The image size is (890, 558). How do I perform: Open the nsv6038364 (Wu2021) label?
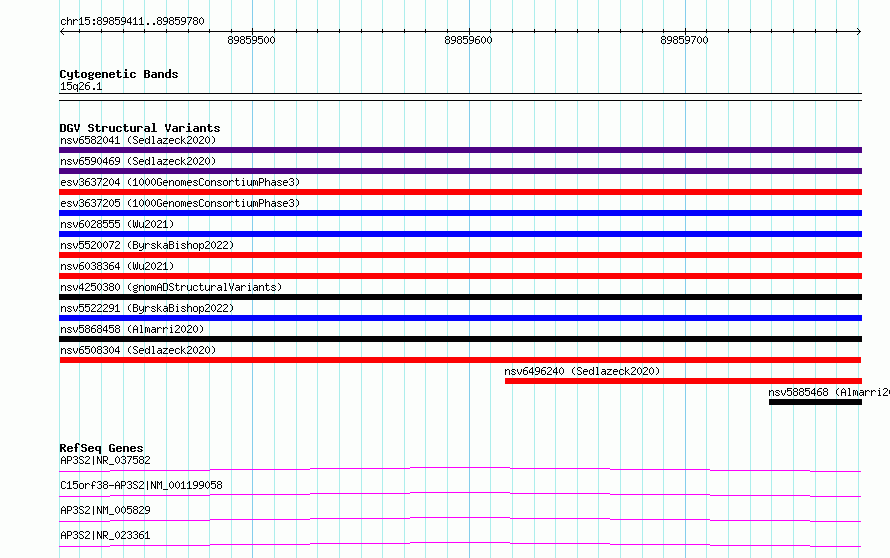click(x=117, y=266)
